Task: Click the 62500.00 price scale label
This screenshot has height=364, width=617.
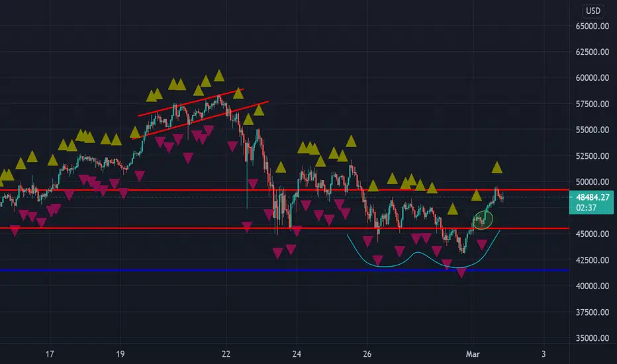Action: click(x=593, y=52)
